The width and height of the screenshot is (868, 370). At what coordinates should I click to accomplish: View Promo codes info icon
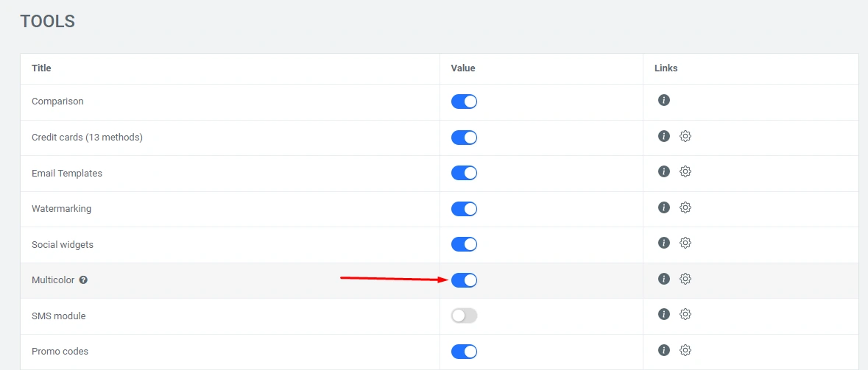point(663,350)
